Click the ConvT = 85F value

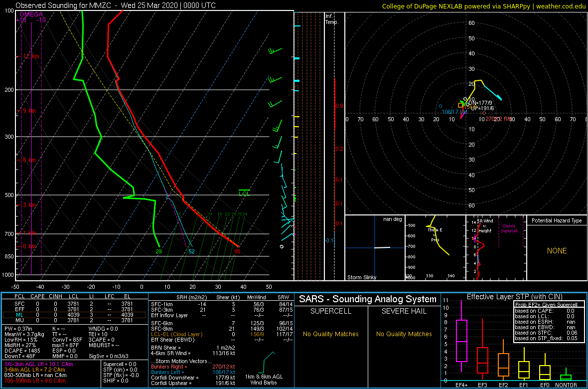(x=68, y=340)
